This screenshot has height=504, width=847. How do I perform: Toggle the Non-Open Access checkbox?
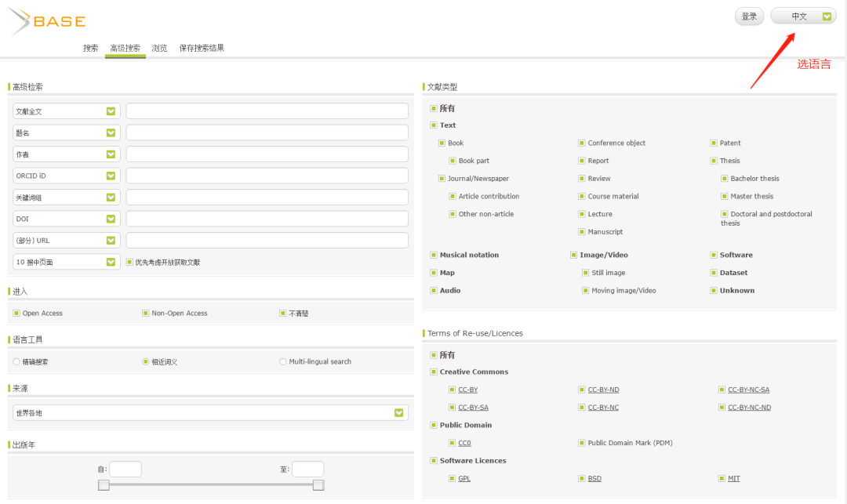pos(145,313)
